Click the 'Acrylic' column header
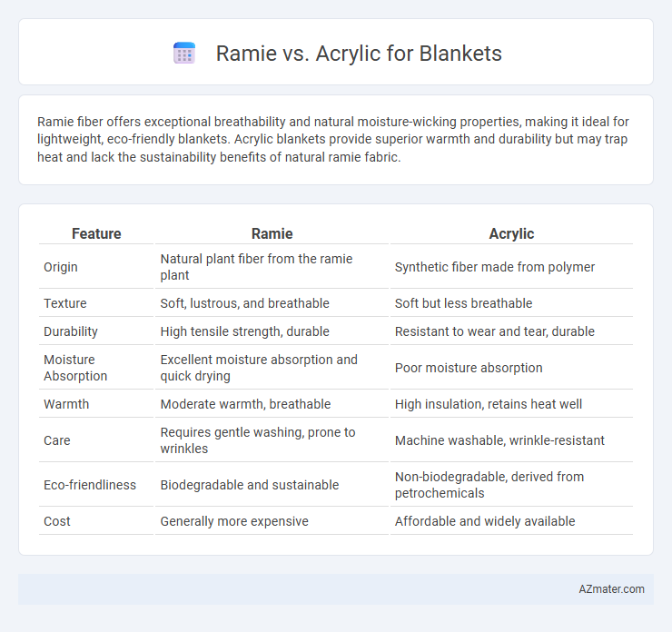This screenshot has width=672, height=632. pyautogui.click(x=511, y=233)
